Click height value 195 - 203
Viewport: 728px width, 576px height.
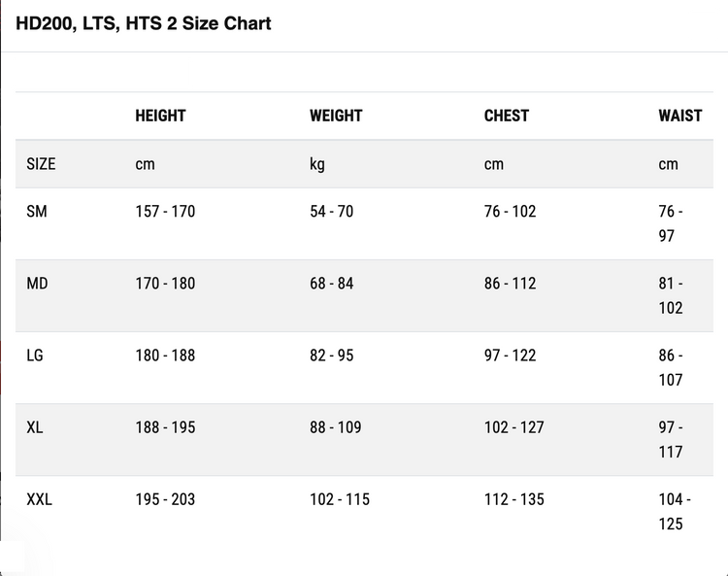pos(165,499)
